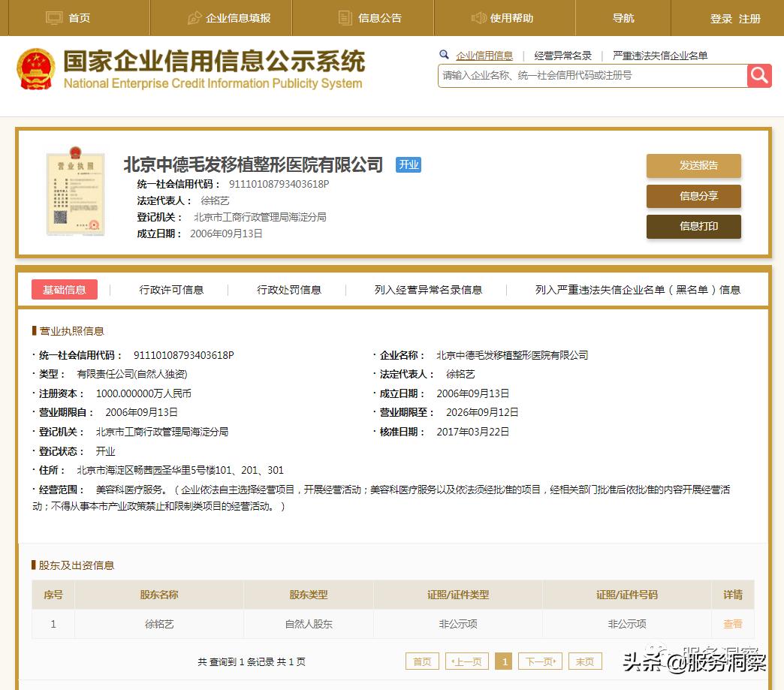Click the enterprise name search input field
Viewport: 784px width, 690px height.
point(592,75)
